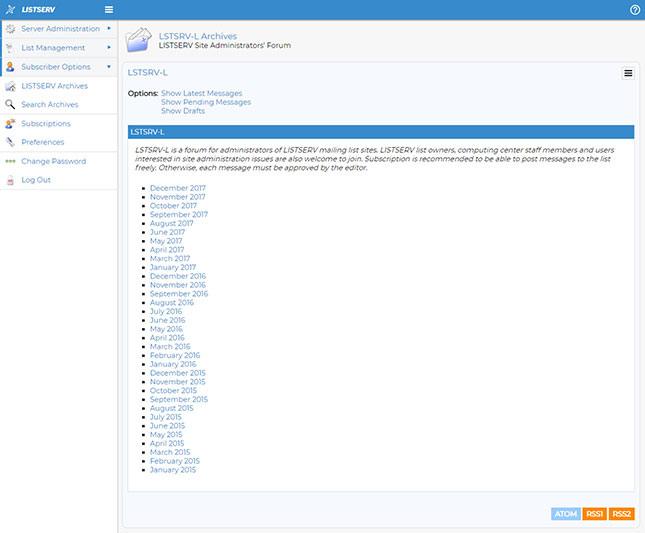Open February 2015 archive
The width and height of the screenshot is (645, 533).
pos(175,461)
